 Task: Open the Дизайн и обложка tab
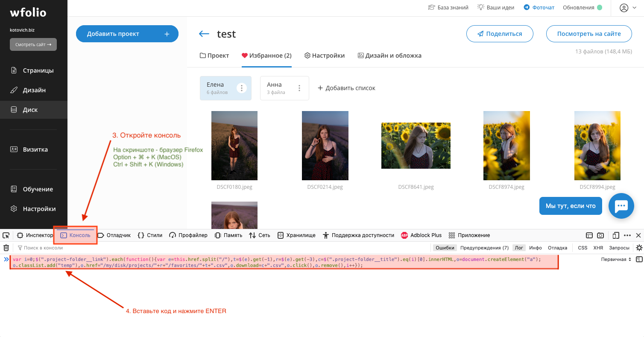coord(389,56)
